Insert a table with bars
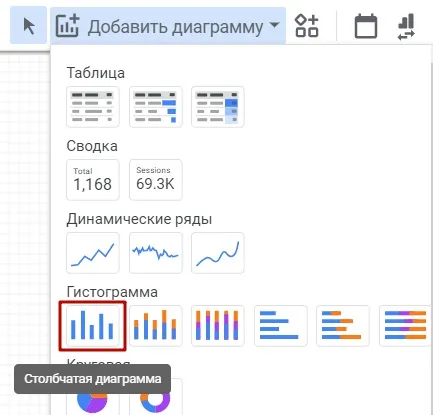The height and width of the screenshot is (415, 433). coord(156,107)
